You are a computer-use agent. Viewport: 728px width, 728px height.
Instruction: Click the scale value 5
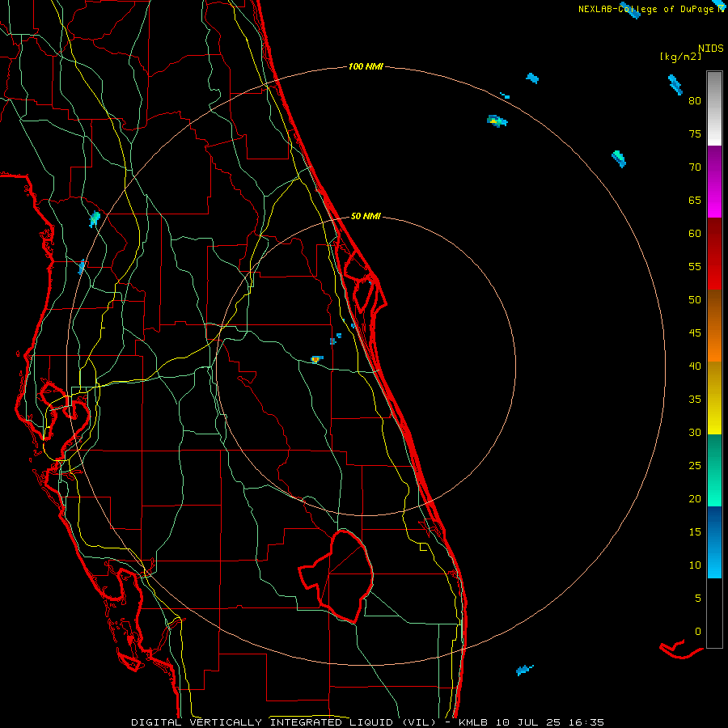click(698, 599)
